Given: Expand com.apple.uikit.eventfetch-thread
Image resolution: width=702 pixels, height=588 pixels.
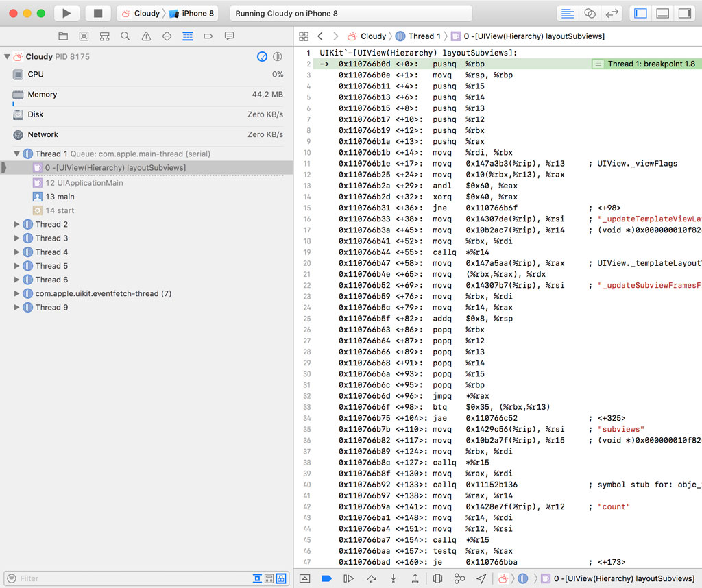Looking at the screenshot, I should (17, 293).
